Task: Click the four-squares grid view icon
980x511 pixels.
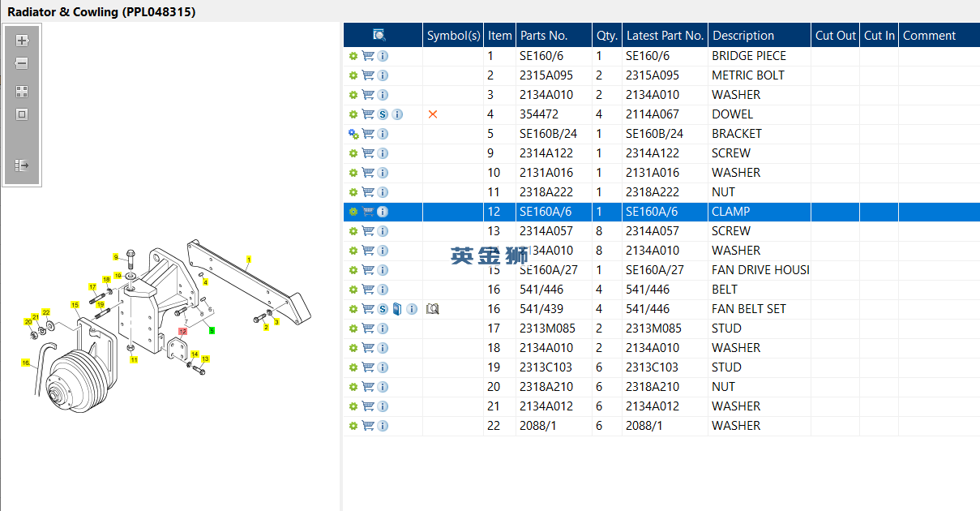Action: pyautogui.click(x=22, y=92)
